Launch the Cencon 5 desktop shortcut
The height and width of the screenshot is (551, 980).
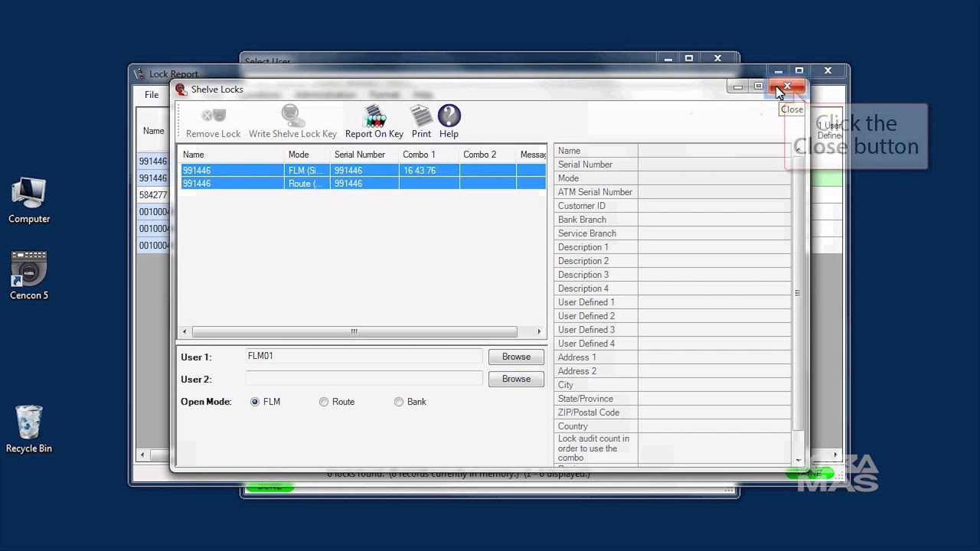29,275
